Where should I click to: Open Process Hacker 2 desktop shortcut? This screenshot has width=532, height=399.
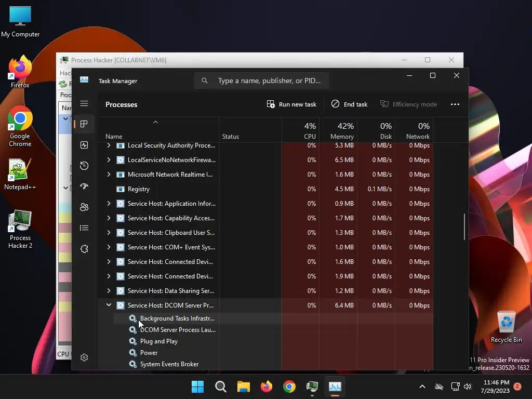tap(20, 229)
